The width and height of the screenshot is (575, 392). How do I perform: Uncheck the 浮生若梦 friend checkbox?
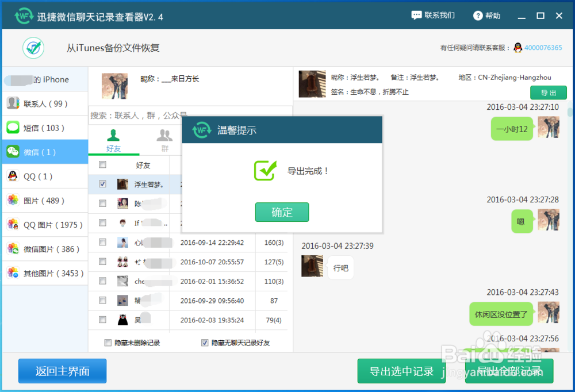102,184
